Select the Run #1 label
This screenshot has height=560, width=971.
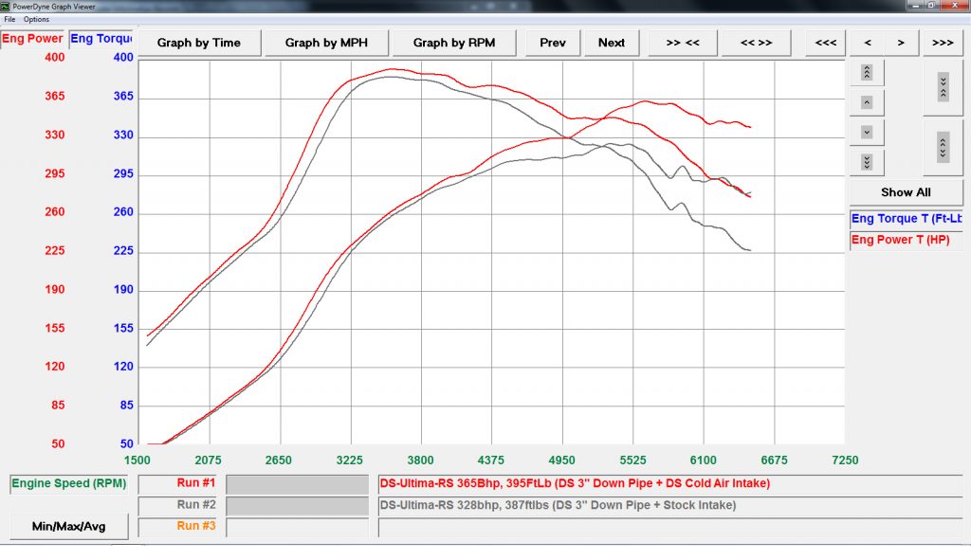tap(177, 483)
